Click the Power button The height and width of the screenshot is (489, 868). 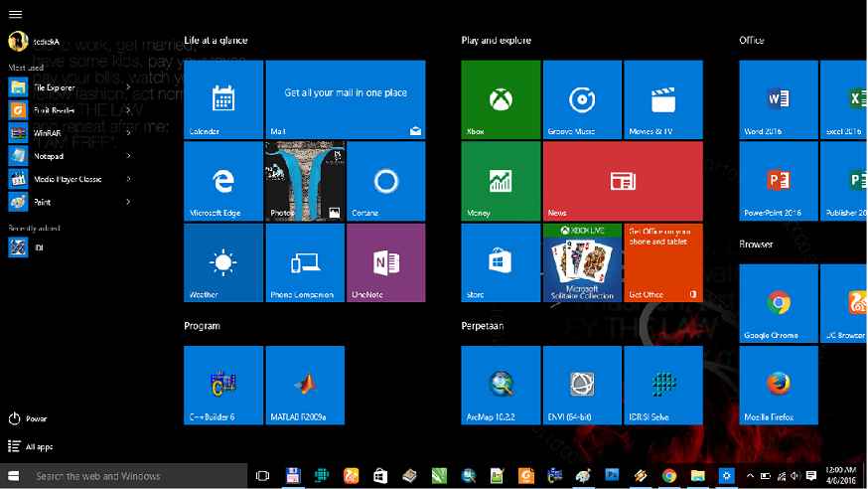(x=28, y=418)
